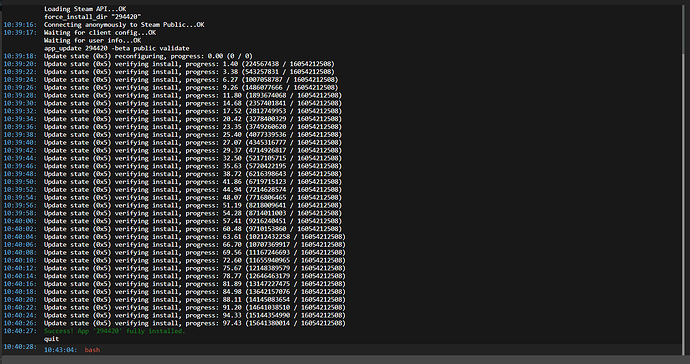The image size is (690, 364).
Task: Click the progress 75.67 log line
Action: pos(195,268)
